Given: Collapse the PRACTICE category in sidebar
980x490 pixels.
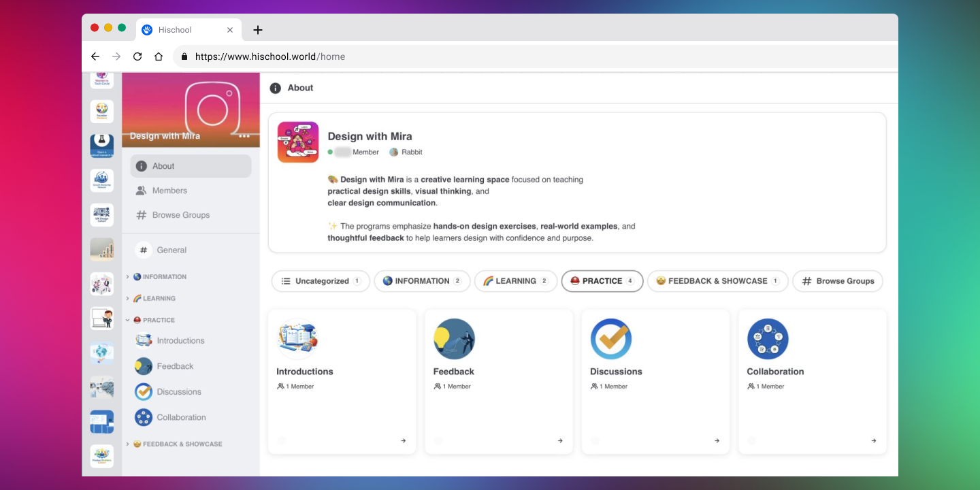Looking at the screenshot, I should point(151,320).
